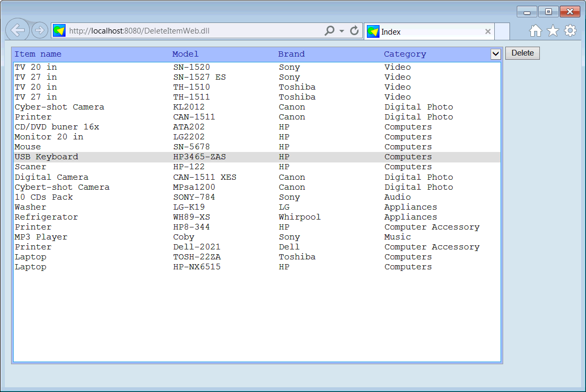Close the browser window
Image resolution: width=586 pixels, height=392 pixels.
[570, 12]
